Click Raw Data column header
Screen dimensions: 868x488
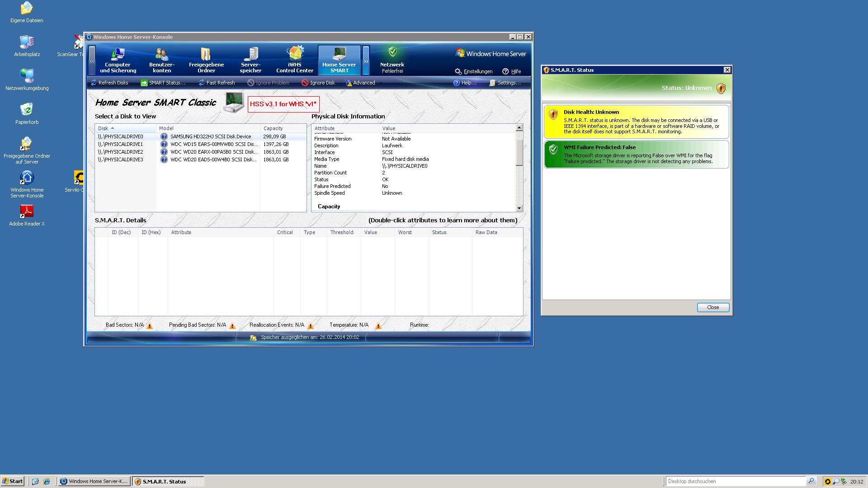(497, 232)
